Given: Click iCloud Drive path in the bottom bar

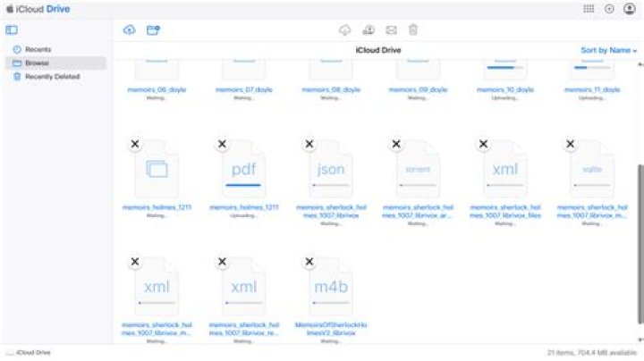Looking at the screenshot, I should coord(29,353).
